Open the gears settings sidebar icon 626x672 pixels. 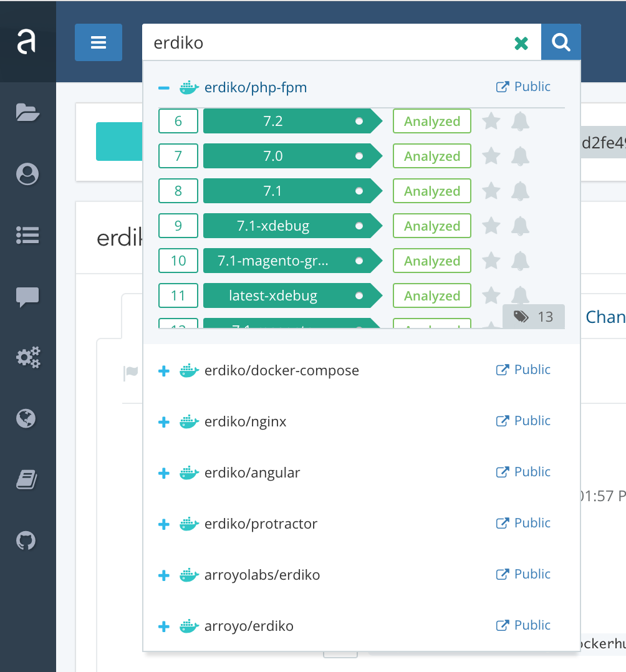(28, 357)
